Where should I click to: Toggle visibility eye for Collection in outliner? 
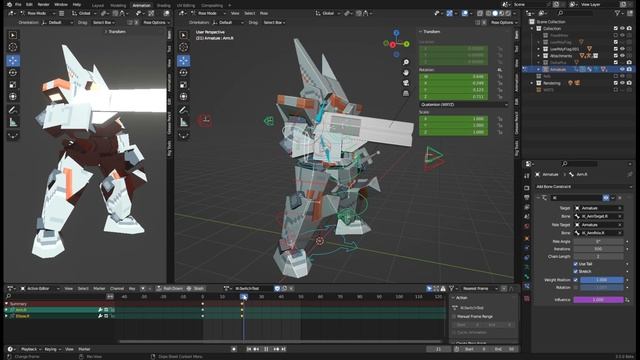point(622,29)
